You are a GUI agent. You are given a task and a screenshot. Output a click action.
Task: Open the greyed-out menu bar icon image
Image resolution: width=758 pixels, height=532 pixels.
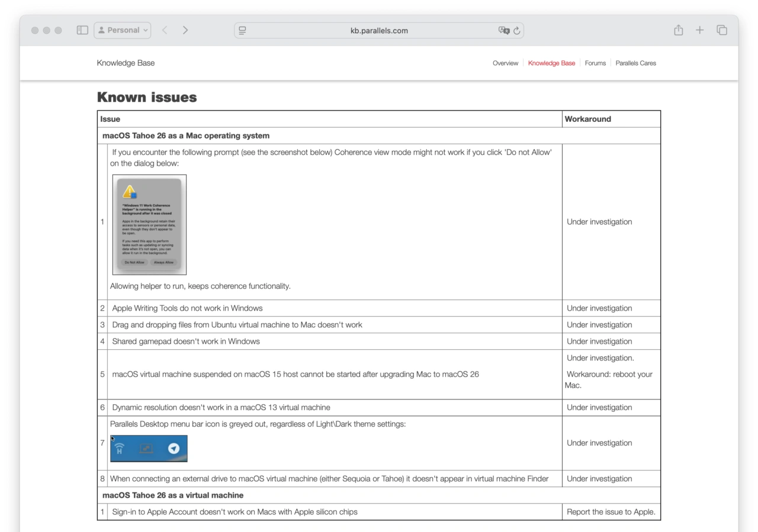tap(149, 449)
